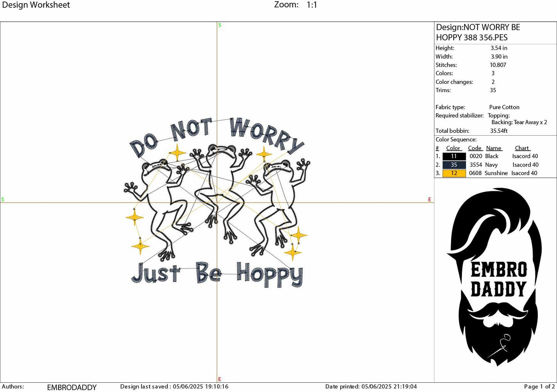Toggle color 2 Navy in the sequence

(454, 165)
